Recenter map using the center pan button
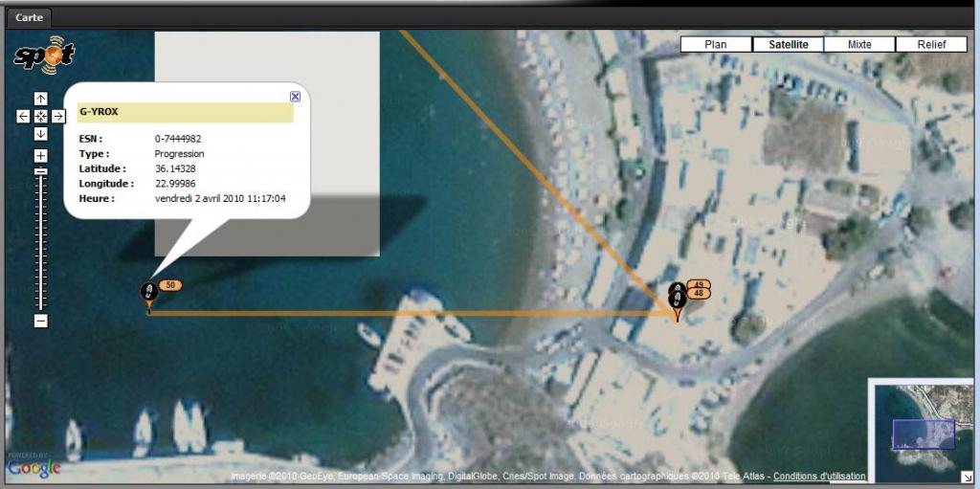This screenshot has width=980, height=489. 40,117
